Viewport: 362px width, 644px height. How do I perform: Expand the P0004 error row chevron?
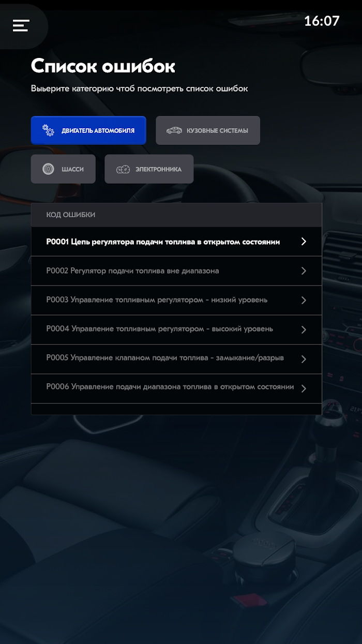(304, 330)
